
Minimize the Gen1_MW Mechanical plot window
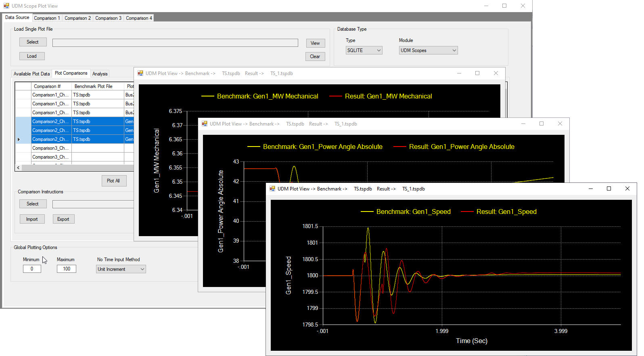[459, 73]
